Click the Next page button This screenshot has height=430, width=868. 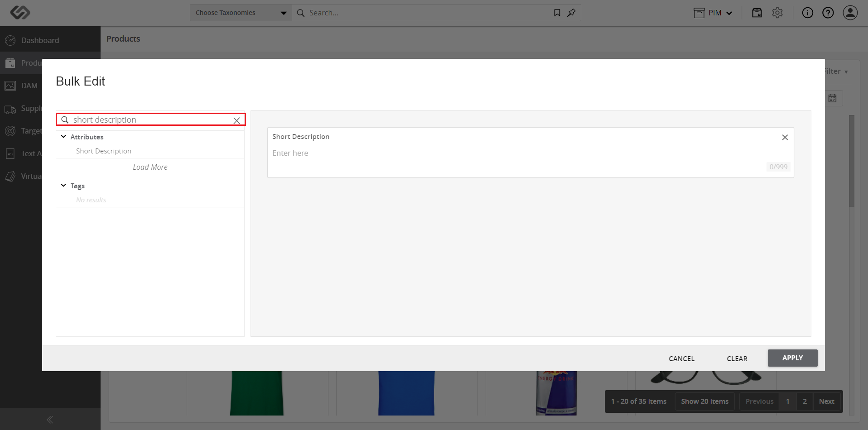tap(826, 401)
